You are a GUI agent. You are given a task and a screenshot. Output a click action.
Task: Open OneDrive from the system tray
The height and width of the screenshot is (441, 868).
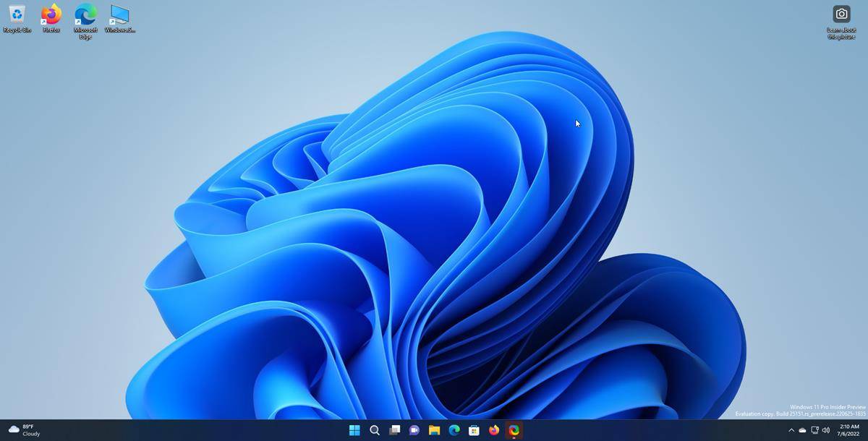click(x=802, y=429)
